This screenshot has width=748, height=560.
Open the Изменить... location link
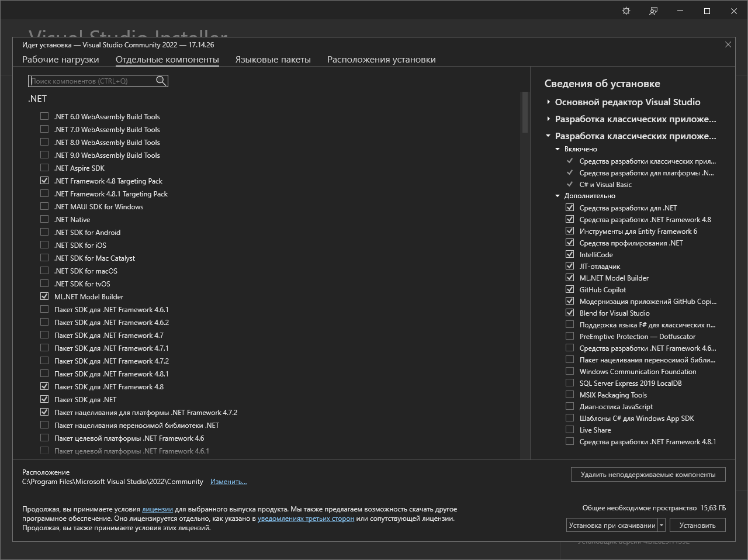[228, 482]
